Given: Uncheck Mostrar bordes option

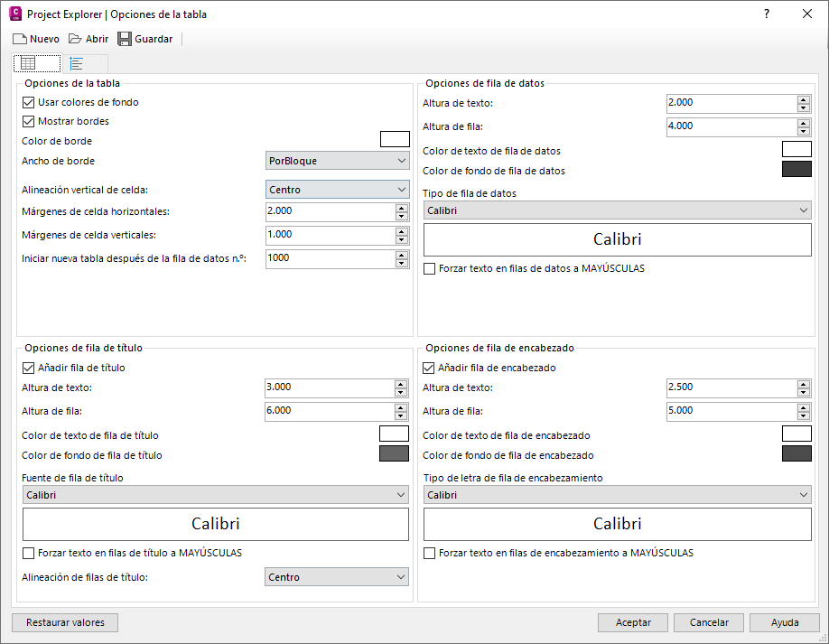Looking at the screenshot, I should 28,121.
